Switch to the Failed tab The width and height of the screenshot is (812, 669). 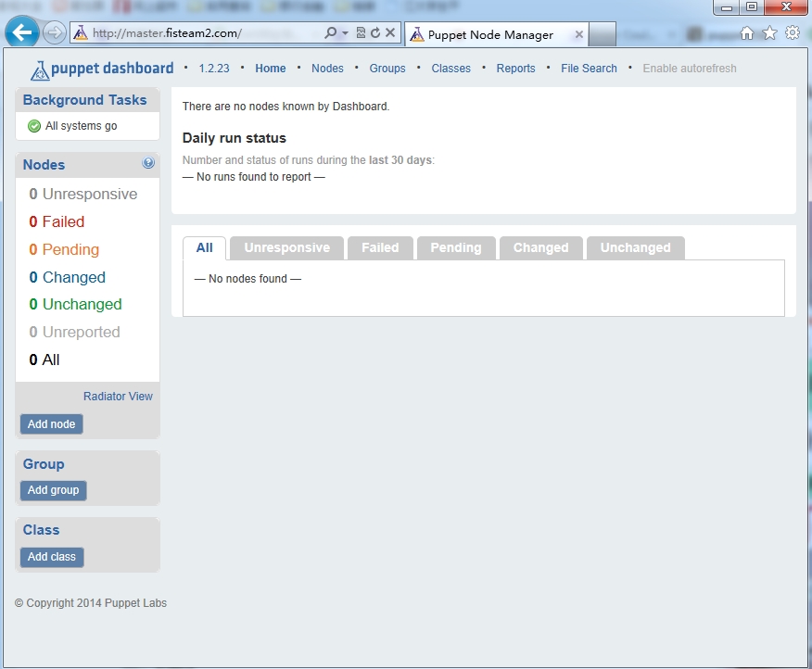coord(380,247)
